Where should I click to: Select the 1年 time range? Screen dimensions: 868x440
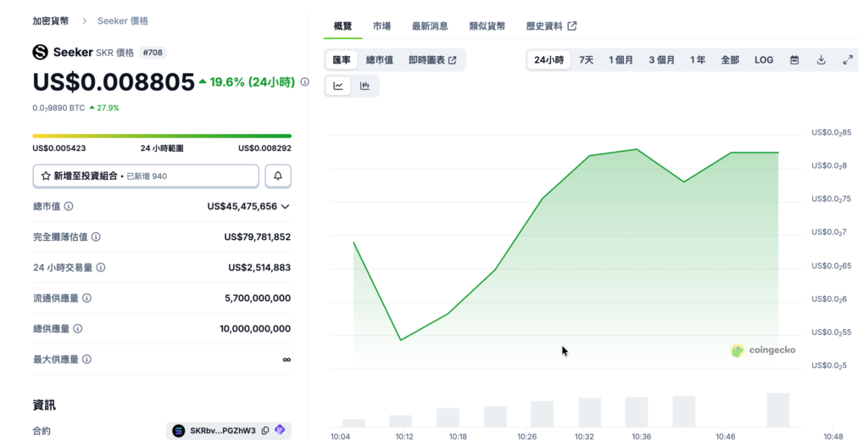(698, 60)
